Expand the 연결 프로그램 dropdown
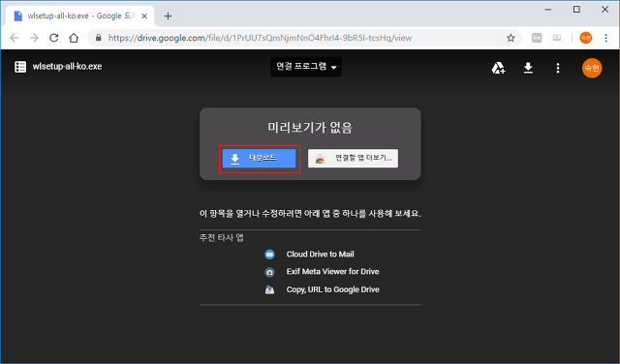The height and width of the screenshot is (364, 620). click(x=306, y=67)
